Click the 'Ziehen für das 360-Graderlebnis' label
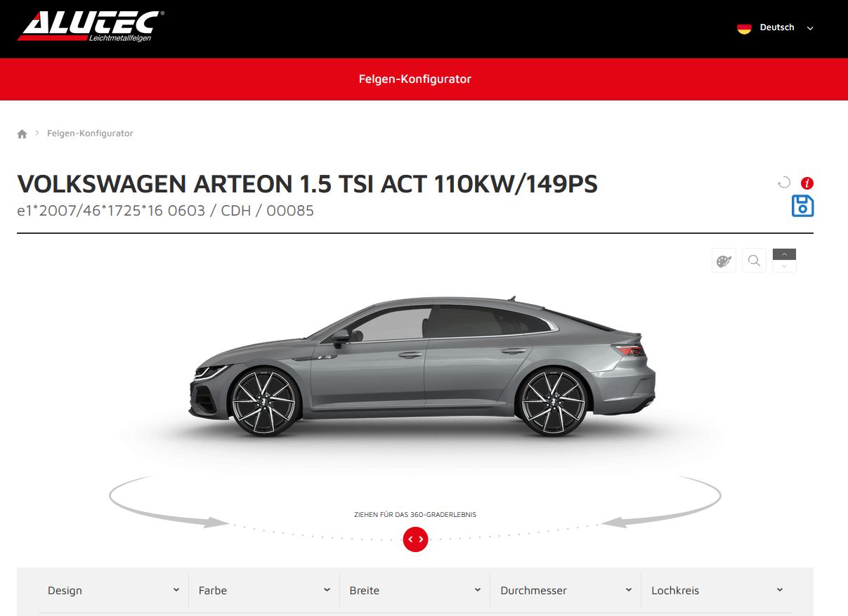This screenshot has height=616, width=848. [x=415, y=515]
